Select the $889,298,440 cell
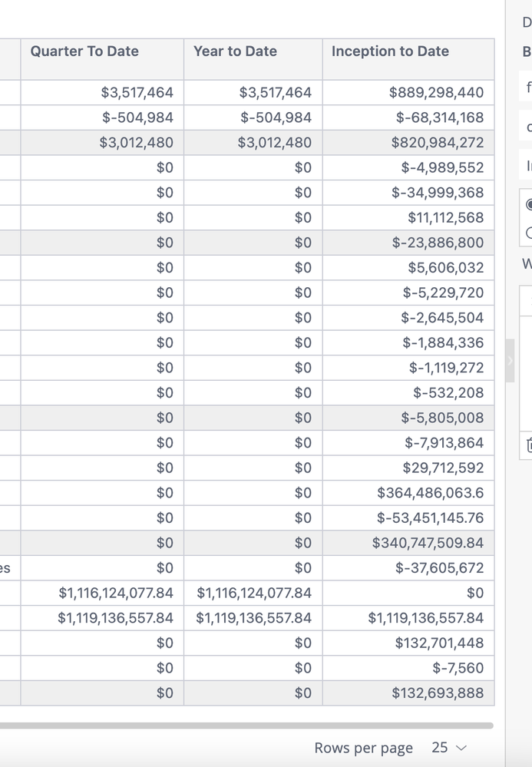Screen dimensions: 532x767 [436, 93]
